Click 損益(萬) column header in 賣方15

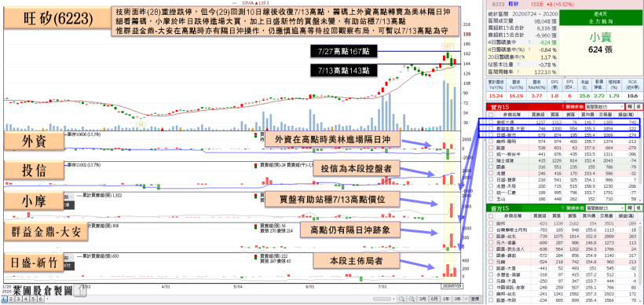(626, 216)
